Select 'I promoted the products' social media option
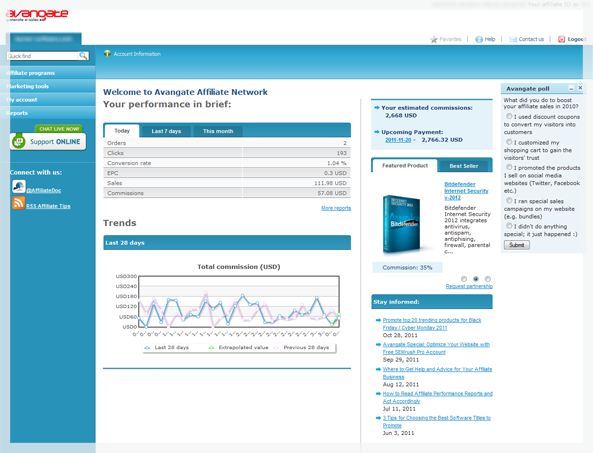Viewport: 593px width, 453px height. coord(509,167)
